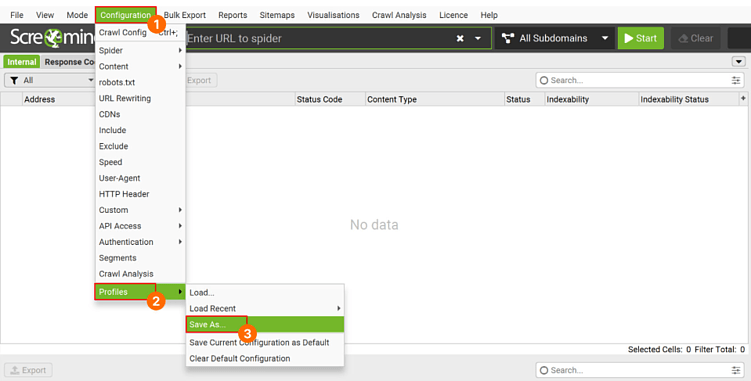Image resolution: width=751 pixels, height=381 pixels.
Task: Sort by the Indexability column
Action: [x=592, y=99]
